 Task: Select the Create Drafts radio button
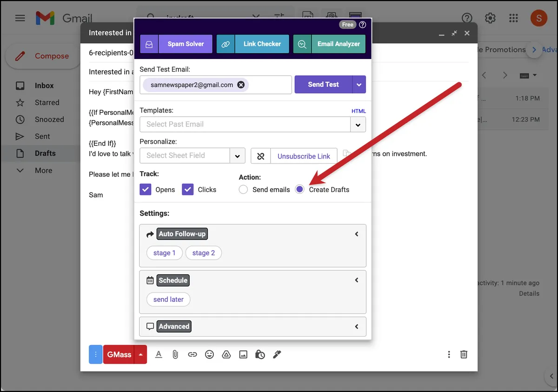(299, 189)
